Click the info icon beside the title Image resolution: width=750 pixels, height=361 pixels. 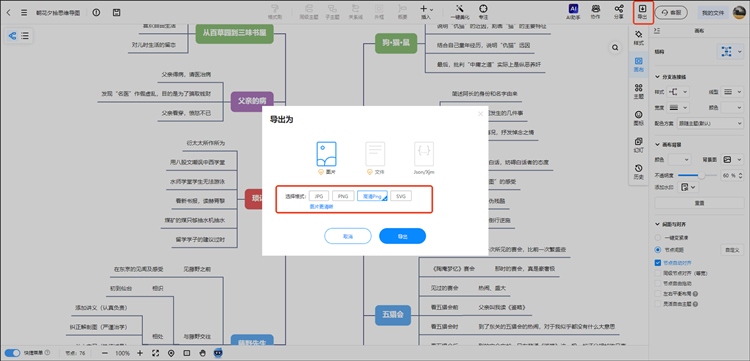tap(96, 12)
